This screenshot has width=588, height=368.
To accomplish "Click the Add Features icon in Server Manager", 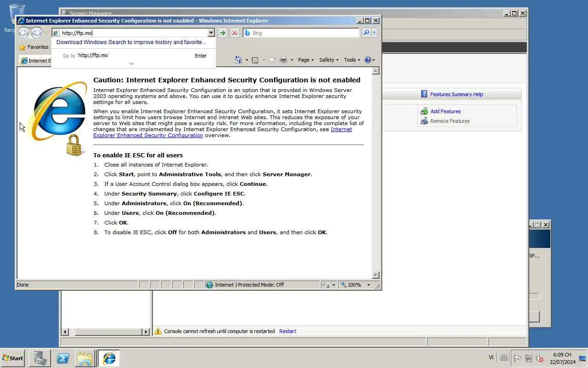I will [x=424, y=111].
